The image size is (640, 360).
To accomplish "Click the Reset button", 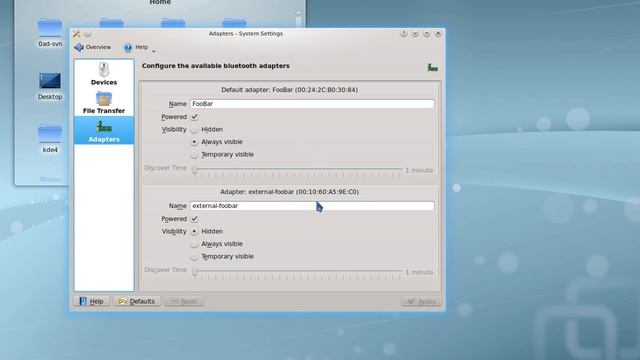I will [x=184, y=301].
